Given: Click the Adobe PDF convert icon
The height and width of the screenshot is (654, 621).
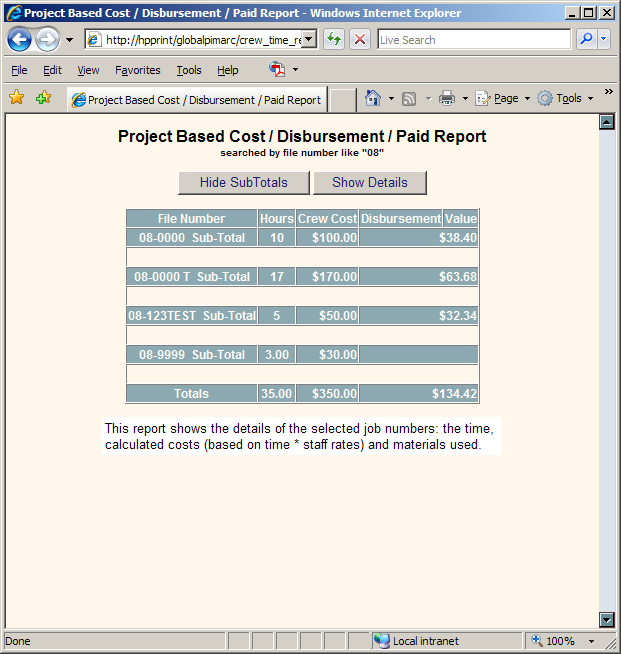Looking at the screenshot, I should click(277, 69).
